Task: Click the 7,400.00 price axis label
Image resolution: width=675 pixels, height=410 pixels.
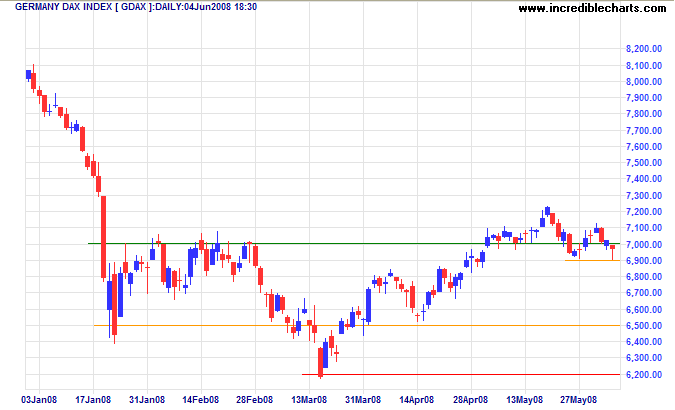Action: coord(644,179)
